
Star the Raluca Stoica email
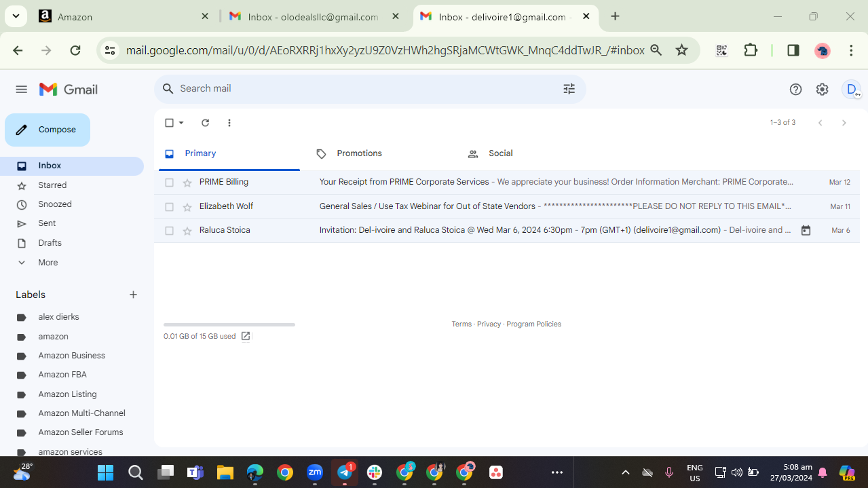tap(187, 231)
